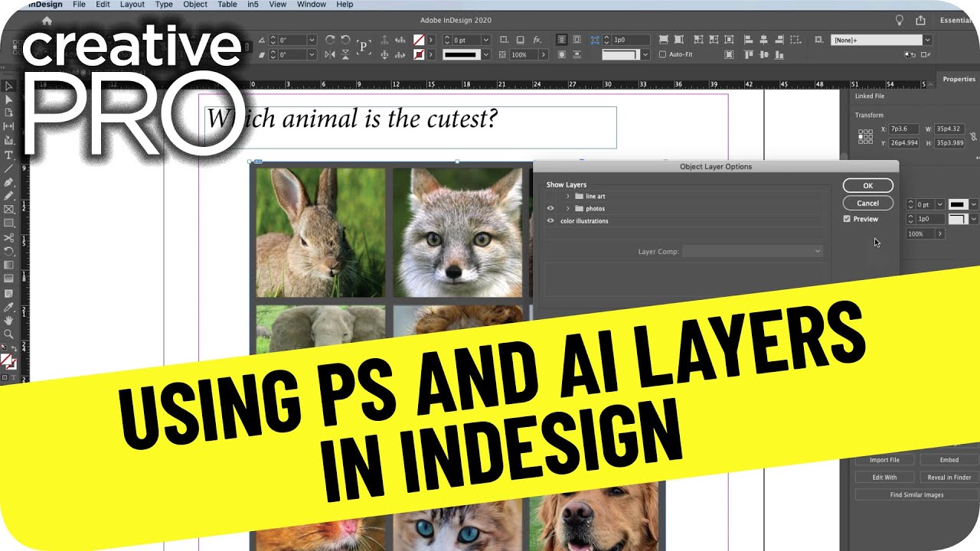Switch to the Properties panel tab
Viewport: 980px width, 551px height.
pyautogui.click(x=959, y=79)
